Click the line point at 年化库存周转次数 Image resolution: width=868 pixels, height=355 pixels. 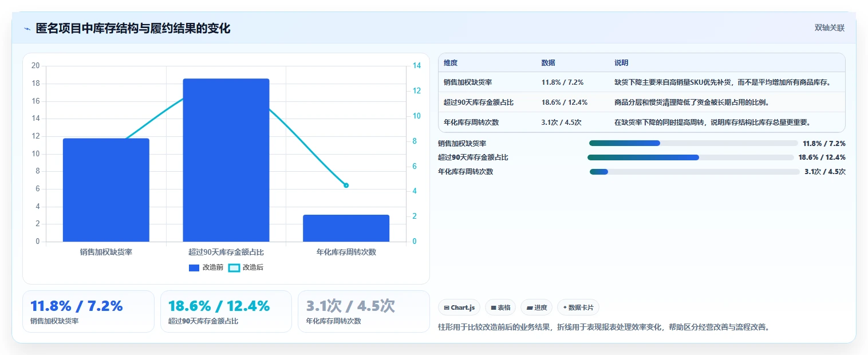[x=346, y=185]
